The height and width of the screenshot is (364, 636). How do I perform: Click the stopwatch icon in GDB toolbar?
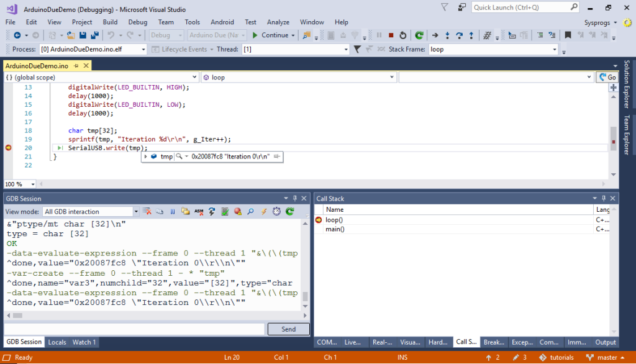point(276,212)
